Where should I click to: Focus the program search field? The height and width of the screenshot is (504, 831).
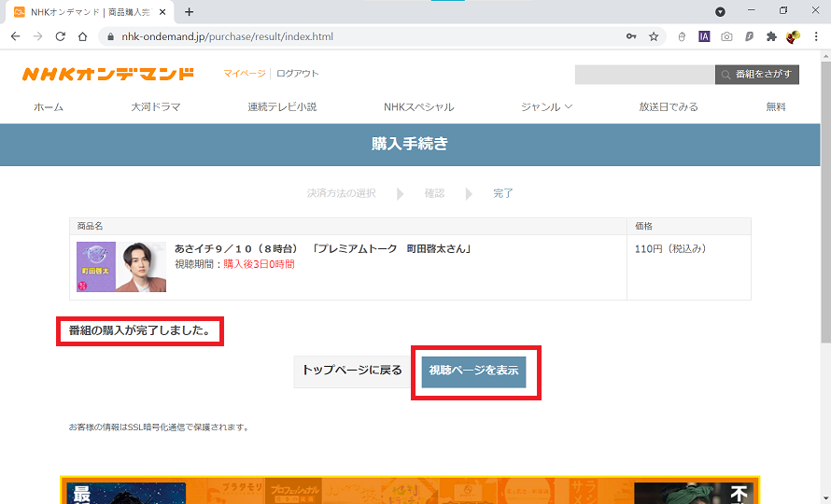[644, 74]
